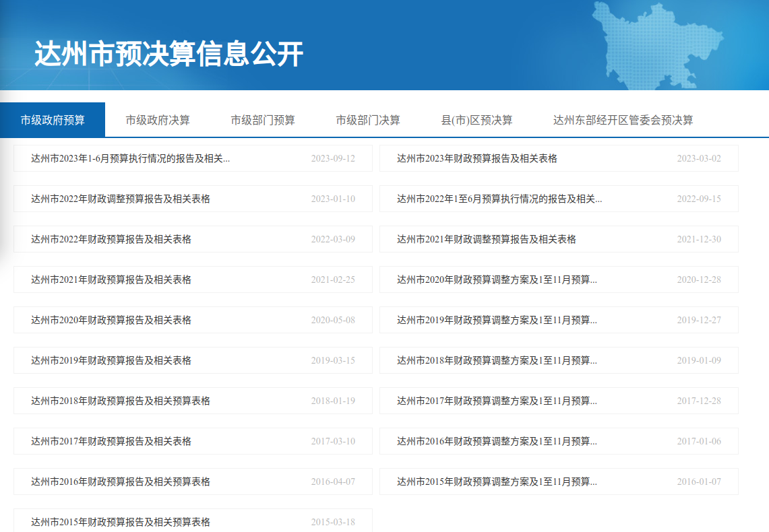769x532 pixels.
Task: Click the 达州市预决算信息公开 page title
Action: point(168,54)
